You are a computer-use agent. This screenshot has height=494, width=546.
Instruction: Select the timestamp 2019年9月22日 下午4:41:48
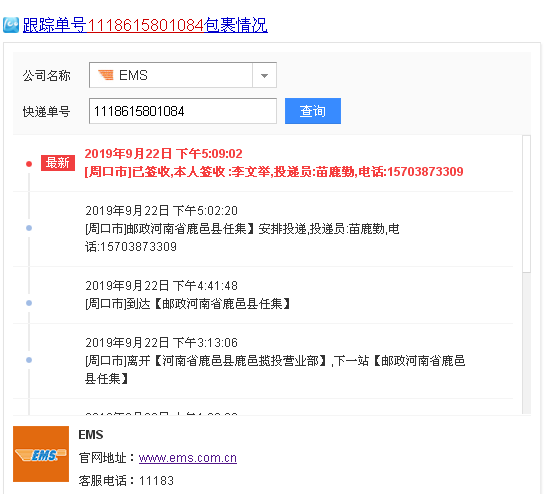[x=161, y=286]
